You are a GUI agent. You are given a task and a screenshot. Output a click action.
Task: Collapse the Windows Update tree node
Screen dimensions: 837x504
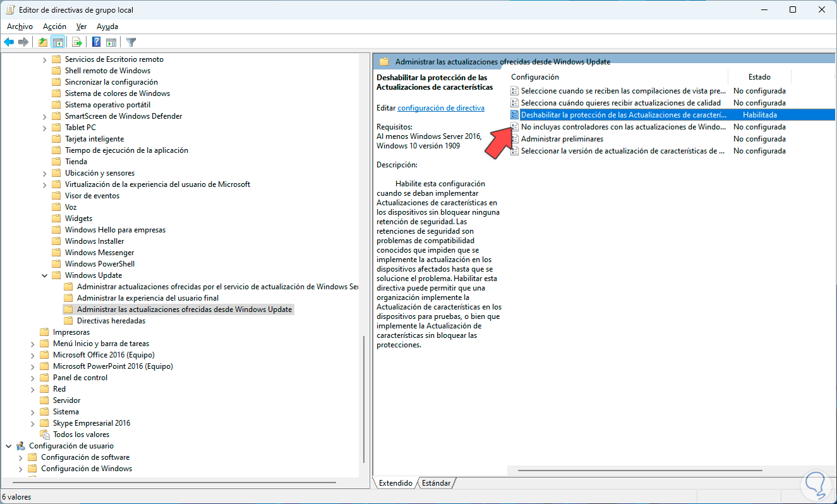tap(44, 275)
